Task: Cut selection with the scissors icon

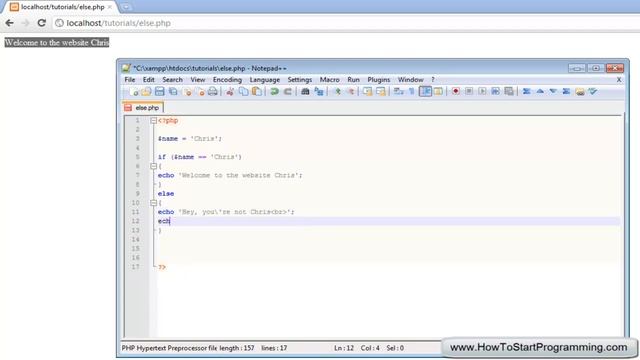Action: click(230, 92)
